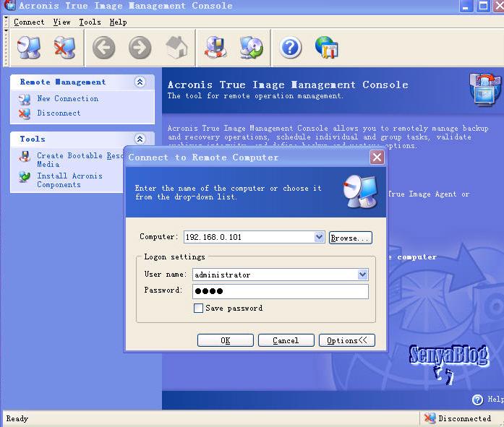Click the New Connection link
The width and height of the screenshot is (504, 427).
(x=68, y=98)
